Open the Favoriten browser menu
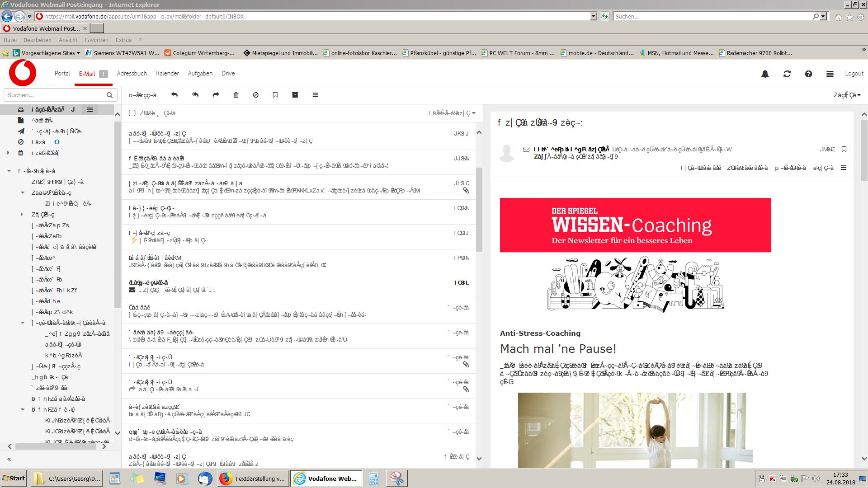Image resolution: width=868 pixels, height=488 pixels. click(96, 40)
